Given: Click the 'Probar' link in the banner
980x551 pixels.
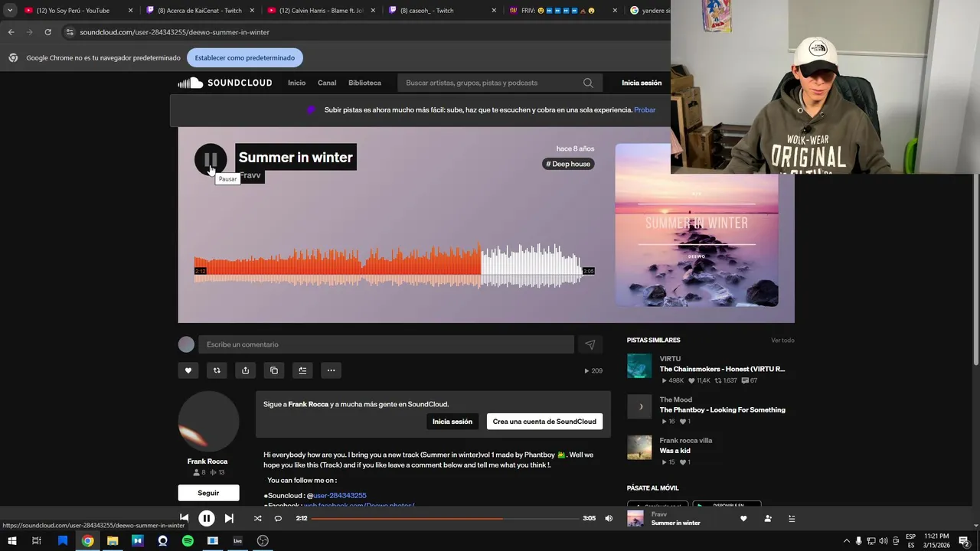Looking at the screenshot, I should click(x=645, y=110).
